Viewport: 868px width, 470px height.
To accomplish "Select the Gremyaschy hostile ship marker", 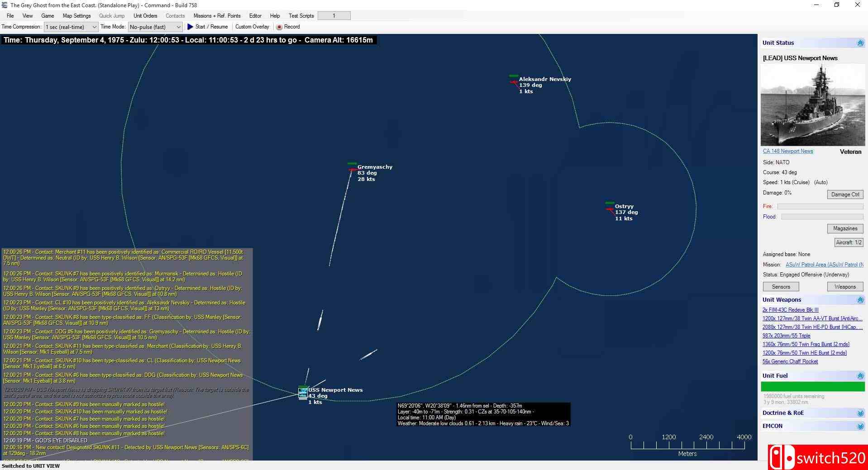I will (x=352, y=169).
